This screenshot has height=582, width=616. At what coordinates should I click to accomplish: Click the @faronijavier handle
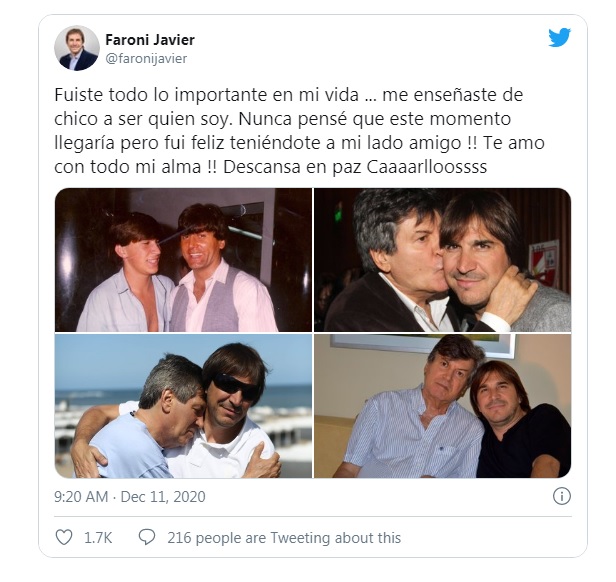[146, 58]
